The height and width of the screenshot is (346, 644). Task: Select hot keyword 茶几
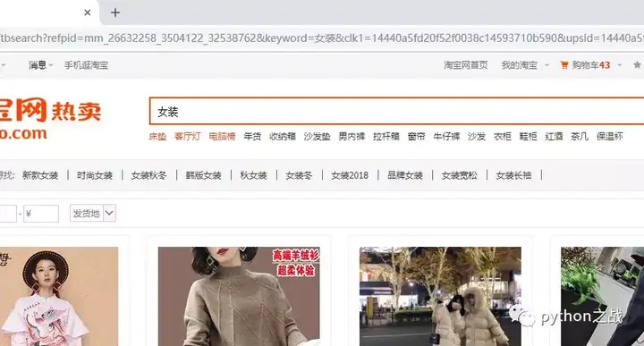(x=580, y=136)
